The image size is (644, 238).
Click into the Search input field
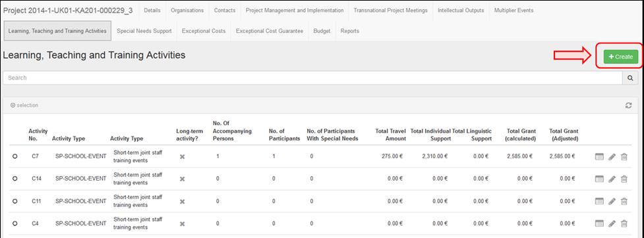(x=313, y=78)
